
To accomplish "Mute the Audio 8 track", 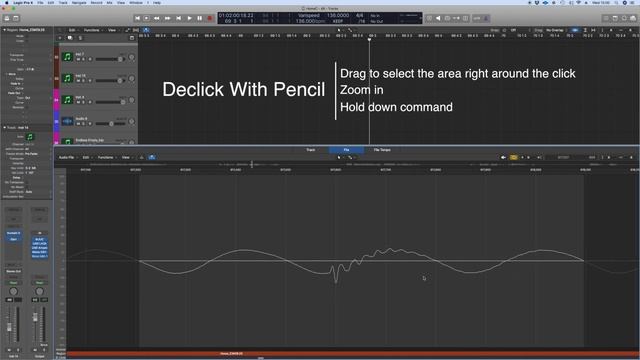I will pyautogui.click(x=78, y=124).
